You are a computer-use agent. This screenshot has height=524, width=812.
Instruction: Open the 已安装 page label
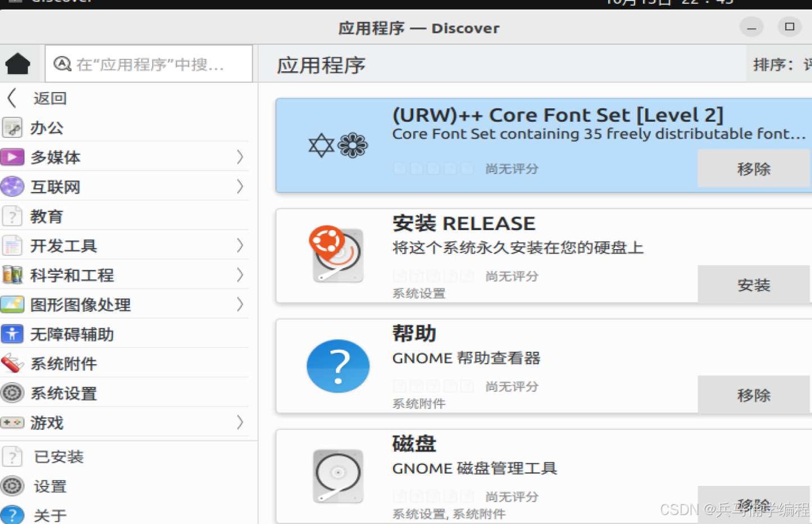[x=58, y=457]
